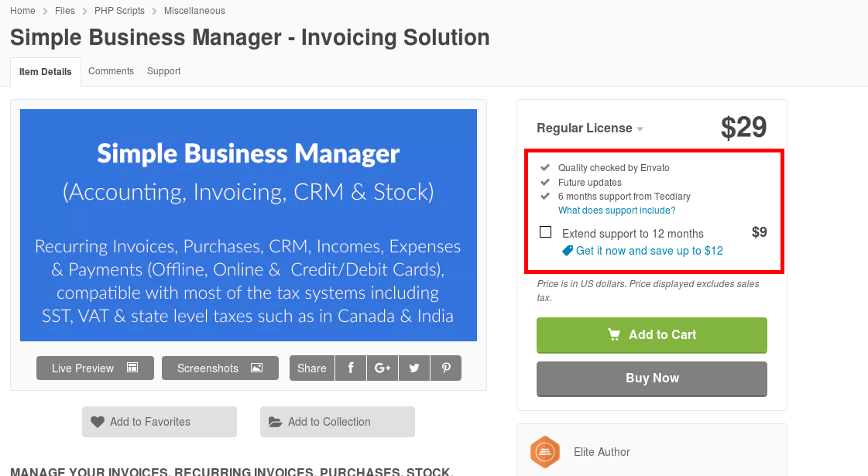Click the heart icon on Add to Favorites
Image resolution: width=868 pixels, height=476 pixels.
point(98,422)
